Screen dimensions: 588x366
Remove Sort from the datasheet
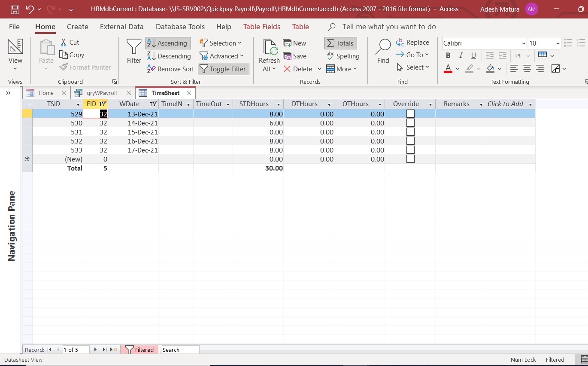pos(170,69)
